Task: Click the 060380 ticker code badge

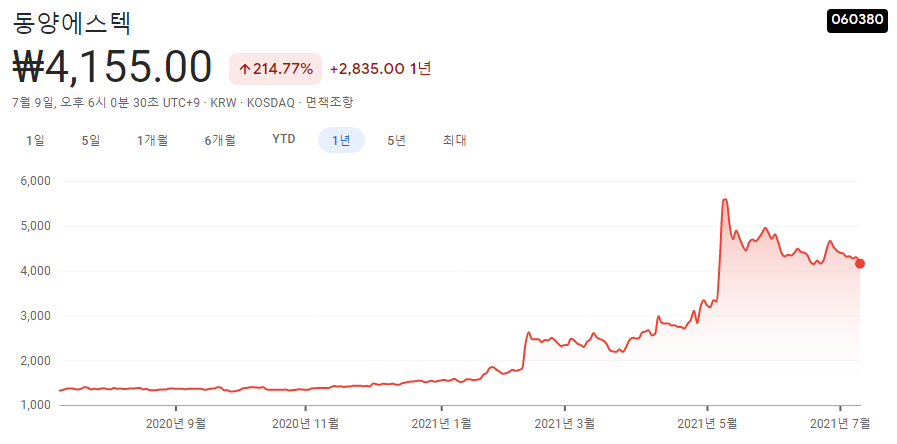Action: click(x=857, y=20)
